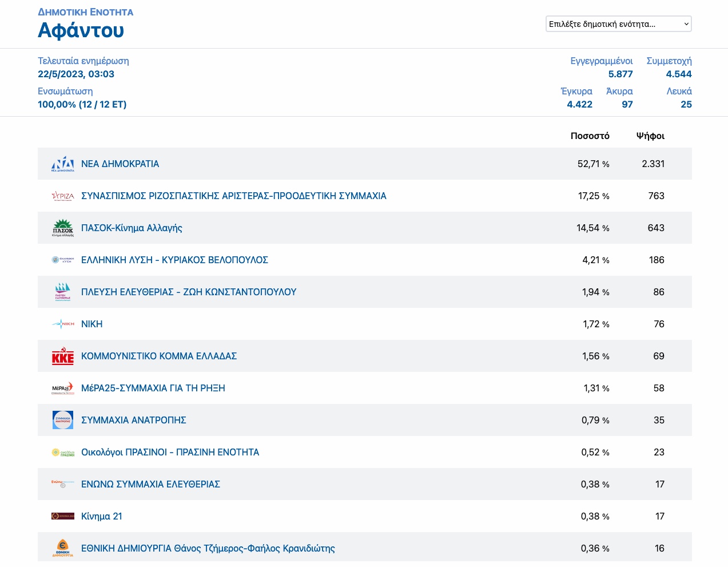Click the Εθνική Δημιουργία orange logo
The width and height of the screenshot is (728, 567).
pyautogui.click(x=63, y=548)
